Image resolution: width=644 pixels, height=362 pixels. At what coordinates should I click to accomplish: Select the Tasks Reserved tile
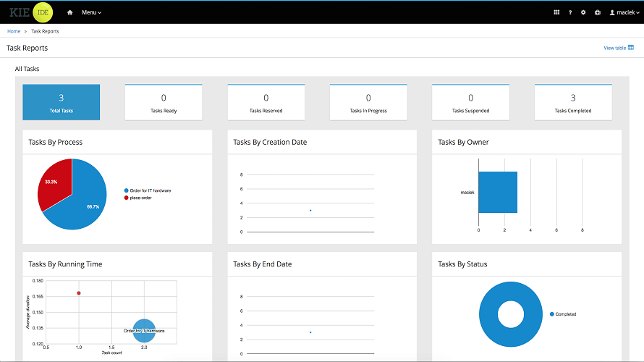pyautogui.click(x=266, y=102)
